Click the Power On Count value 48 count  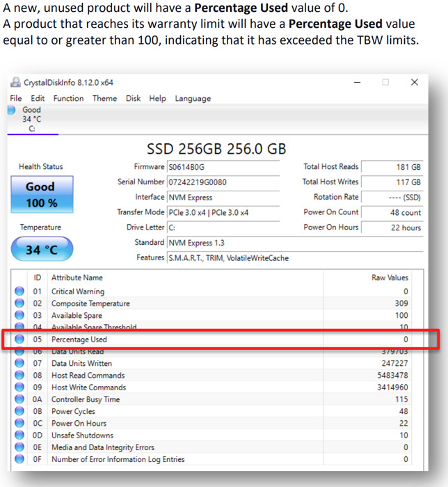392,212
